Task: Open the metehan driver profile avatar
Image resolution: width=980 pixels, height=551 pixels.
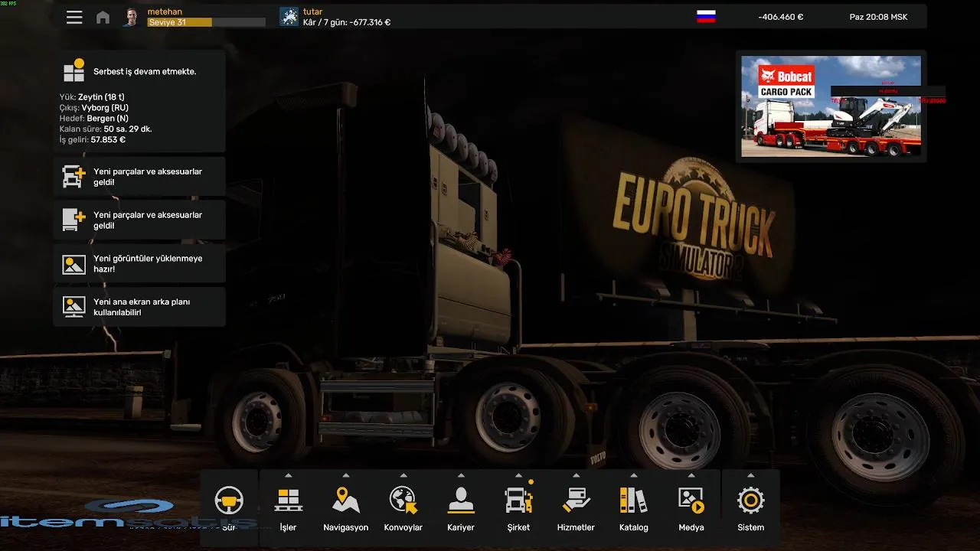Action: click(x=132, y=17)
